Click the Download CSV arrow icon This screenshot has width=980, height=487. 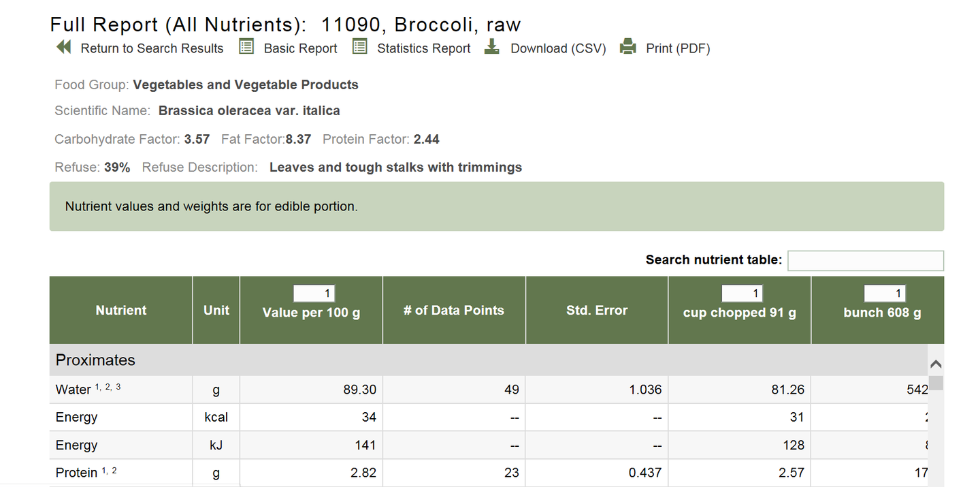coord(492,47)
